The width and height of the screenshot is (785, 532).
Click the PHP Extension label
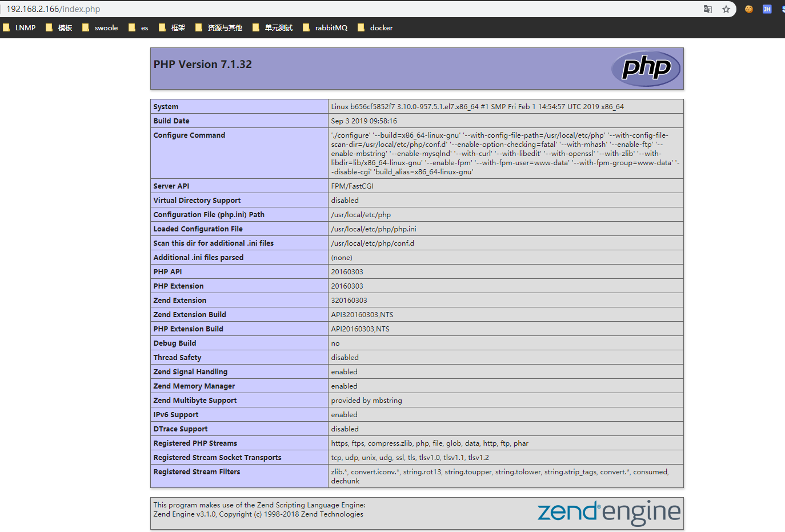(178, 286)
